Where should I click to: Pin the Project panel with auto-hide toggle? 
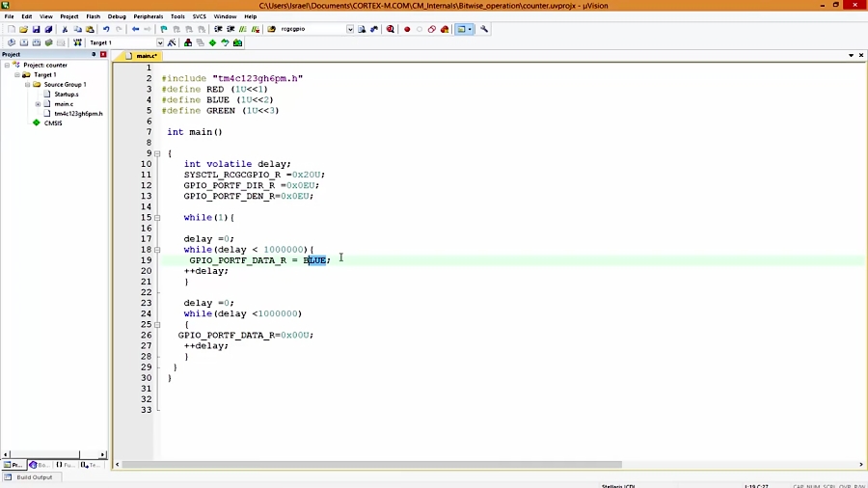[94, 54]
